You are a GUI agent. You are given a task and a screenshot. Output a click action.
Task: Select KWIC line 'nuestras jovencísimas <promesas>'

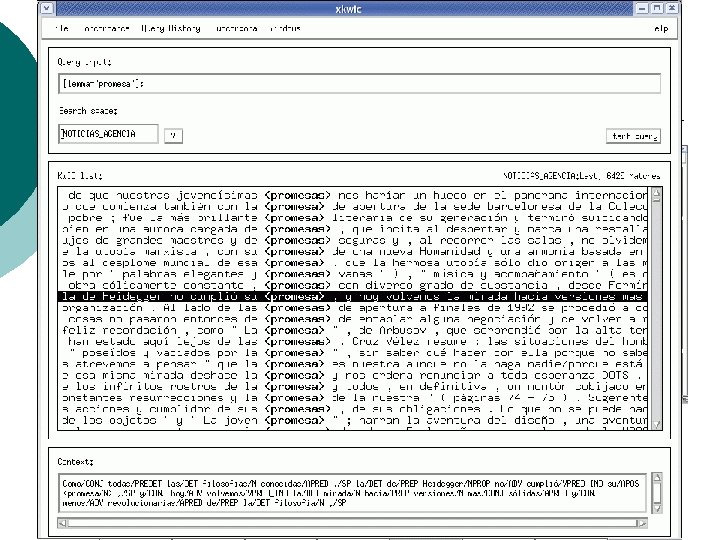click(x=354, y=195)
